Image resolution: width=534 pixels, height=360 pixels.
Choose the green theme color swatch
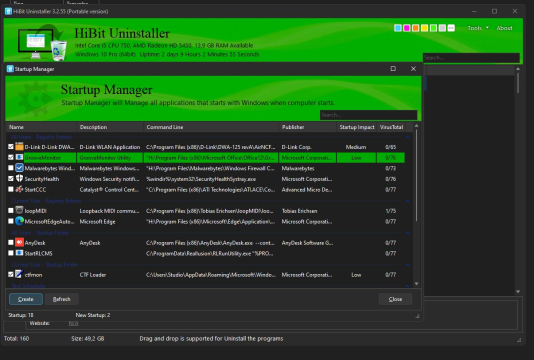433,28
